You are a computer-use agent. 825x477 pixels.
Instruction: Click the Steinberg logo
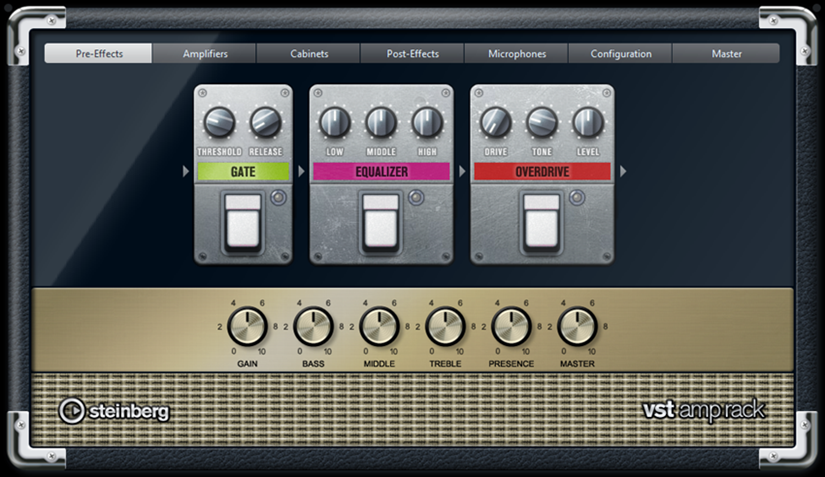click(114, 411)
